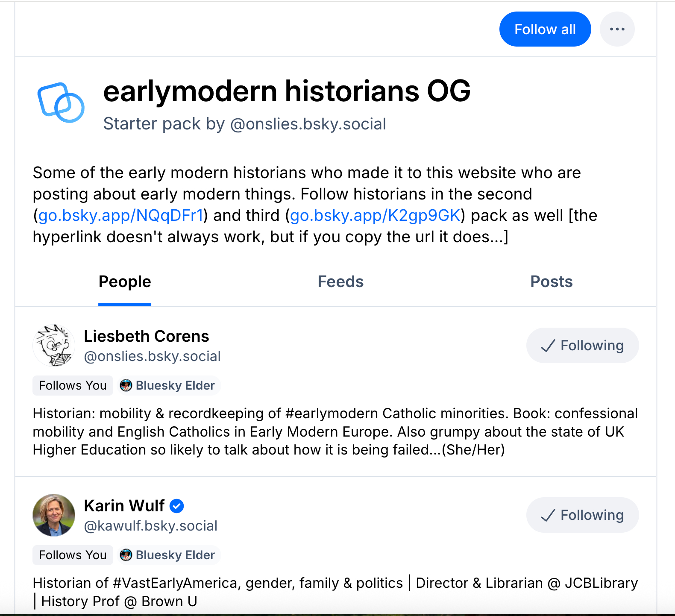Click Karin Wulf's display name
Screen dimensions: 675x616
tap(124, 506)
